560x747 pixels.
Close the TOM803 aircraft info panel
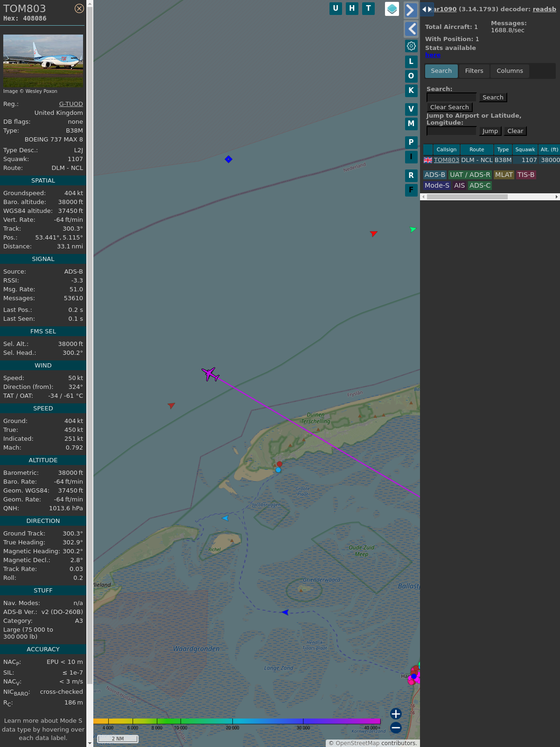point(79,8)
